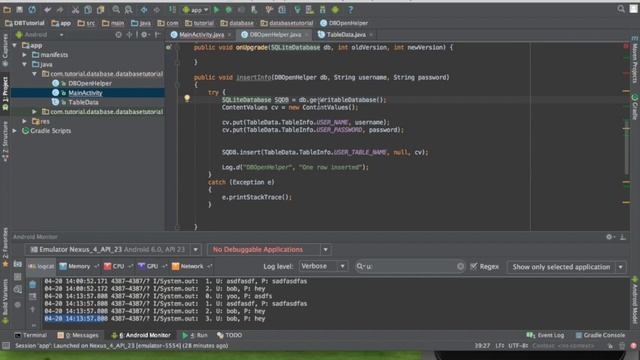640x360 pixels.
Task: Click the DBTutorial breadcrumb
Action: pyautogui.click(x=25, y=23)
